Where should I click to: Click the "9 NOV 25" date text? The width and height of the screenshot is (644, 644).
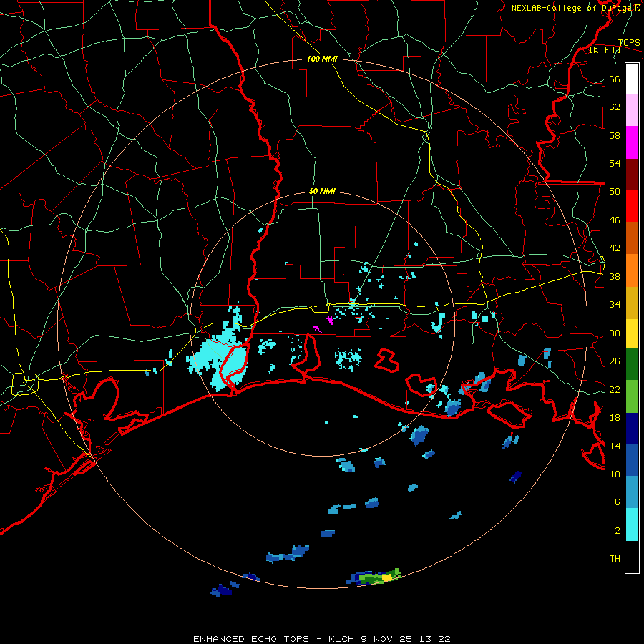coord(387,639)
